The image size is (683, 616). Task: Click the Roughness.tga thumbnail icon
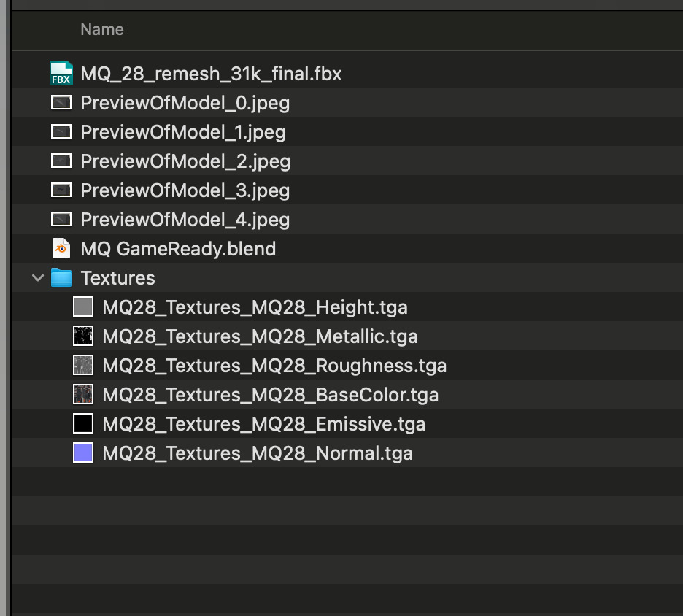(83, 366)
